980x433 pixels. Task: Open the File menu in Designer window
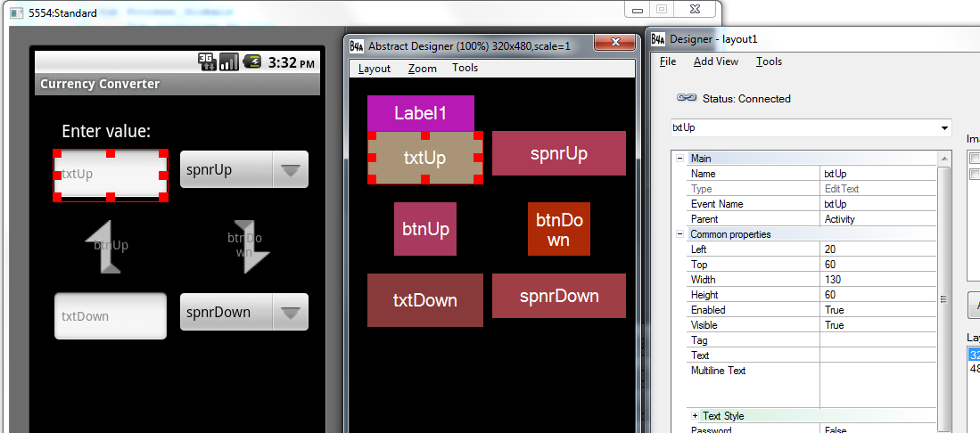point(668,61)
